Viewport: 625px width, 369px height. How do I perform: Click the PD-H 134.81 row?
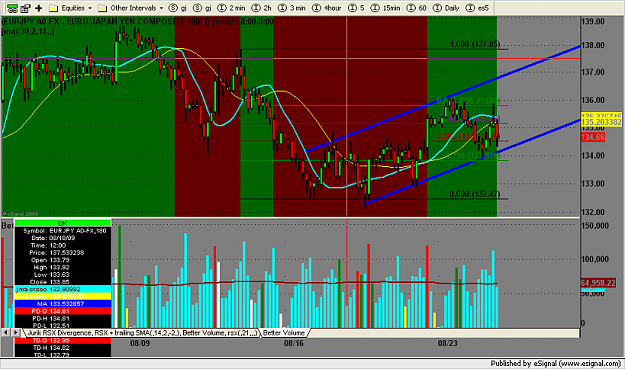63,318
